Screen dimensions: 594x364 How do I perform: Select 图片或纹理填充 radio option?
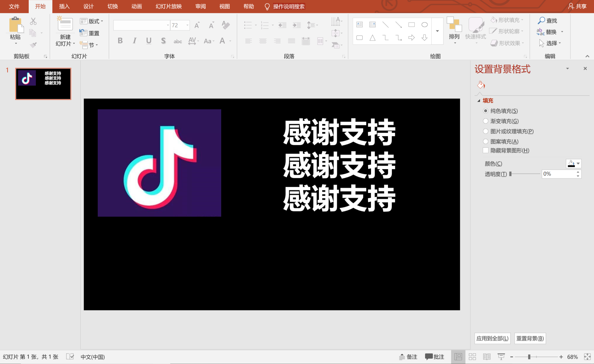485,131
